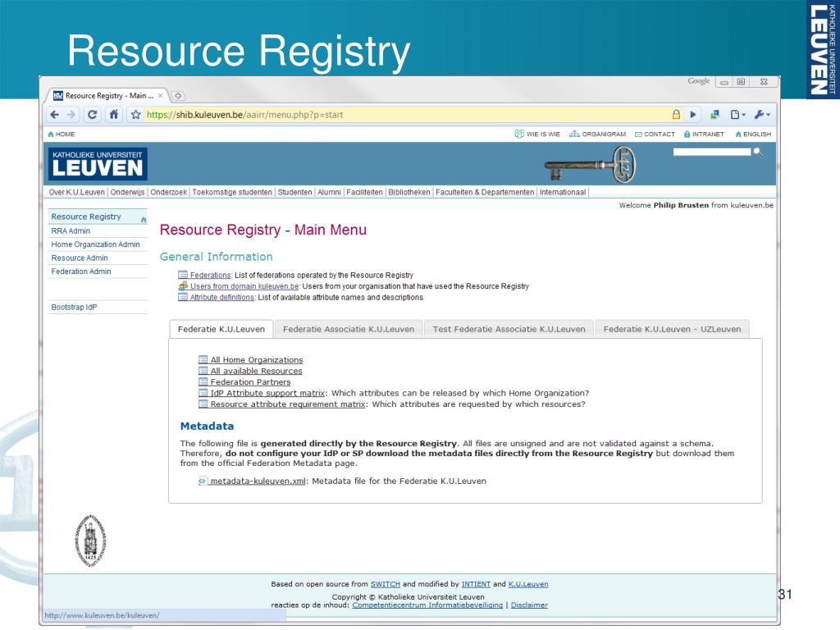This screenshot has width=840, height=630.
Task: Open All available Resources link
Action: pyautogui.click(x=256, y=371)
